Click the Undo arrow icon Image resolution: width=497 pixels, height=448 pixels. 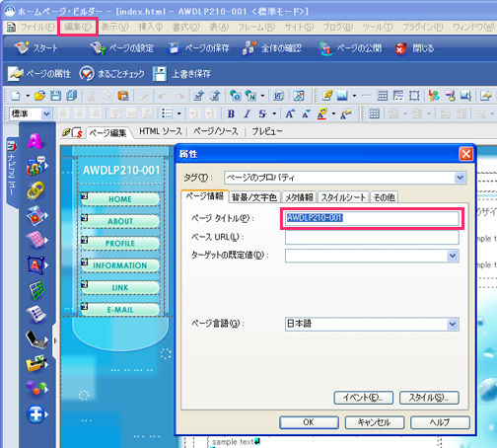163,96
